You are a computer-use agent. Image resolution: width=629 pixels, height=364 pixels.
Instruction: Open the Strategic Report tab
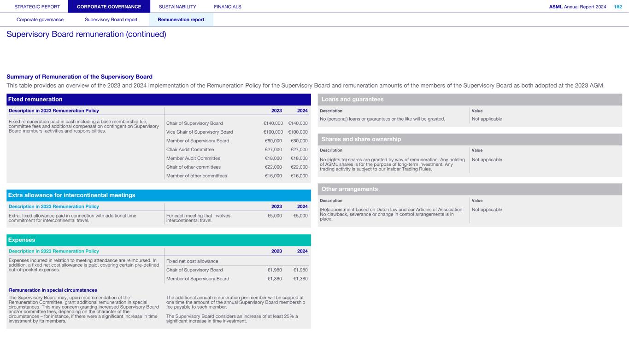(37, 6)
